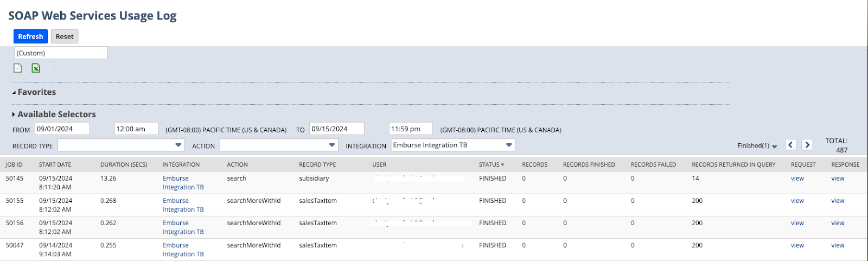The image size is (868, 261).
Task: Click the export to Excel icon
Action: click(x=36, y=68)
